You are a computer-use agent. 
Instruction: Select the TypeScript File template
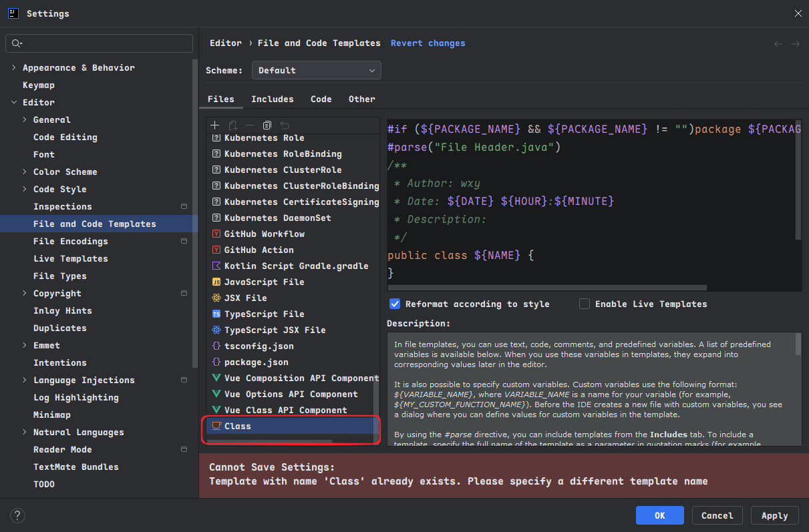coord(264,314)
